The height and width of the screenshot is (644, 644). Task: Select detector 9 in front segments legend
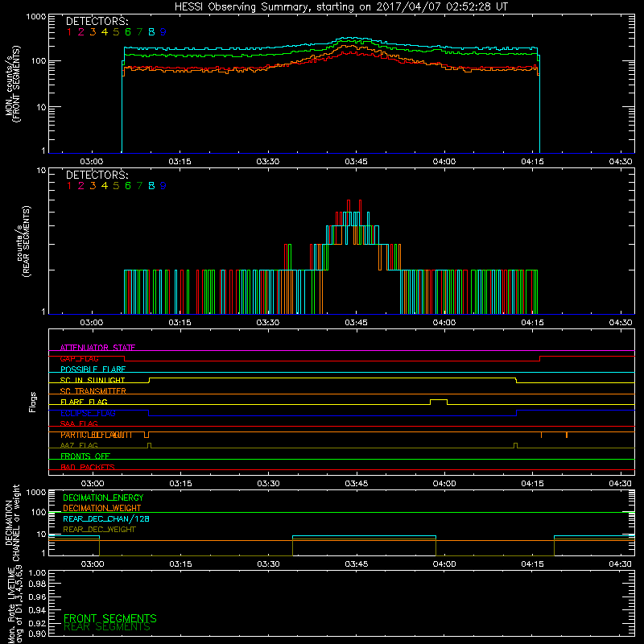[163, 32]
